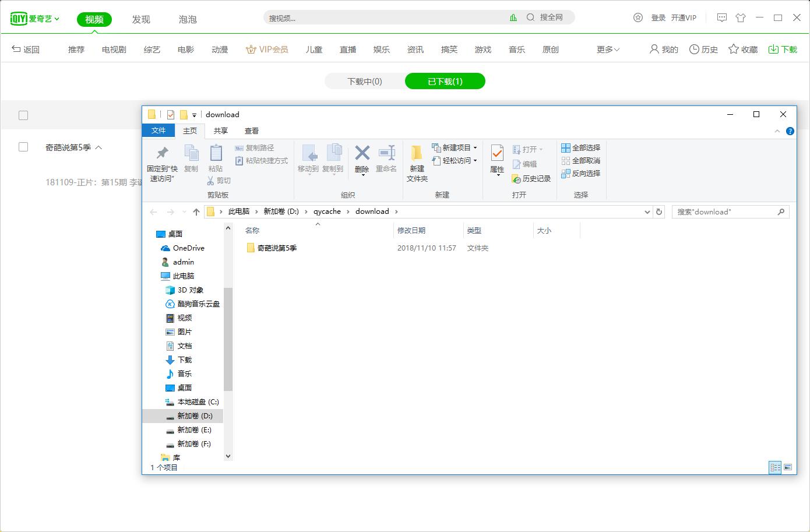Toggle the select-all checkbox in list header
This screenshot has width=810, height=532.
coord(23,115)
